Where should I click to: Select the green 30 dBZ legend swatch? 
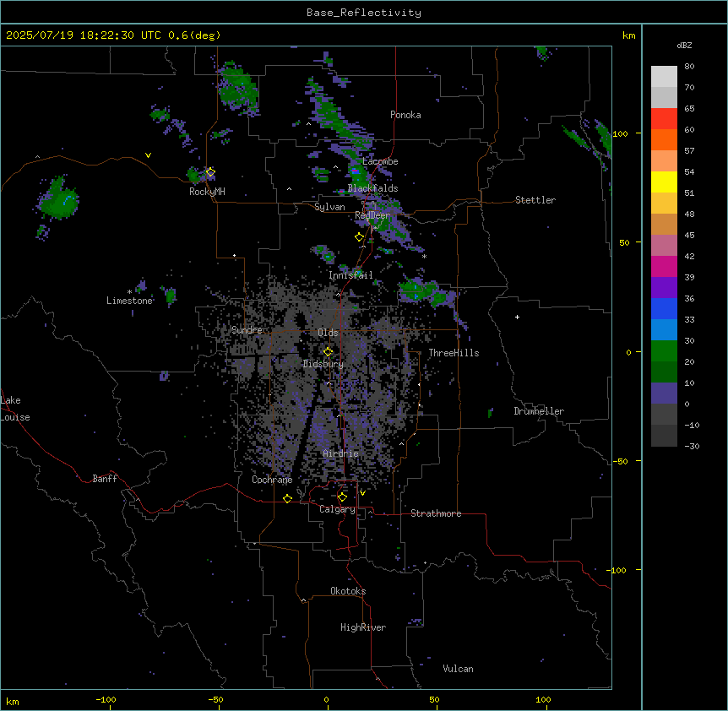click(x=664, y=351)
